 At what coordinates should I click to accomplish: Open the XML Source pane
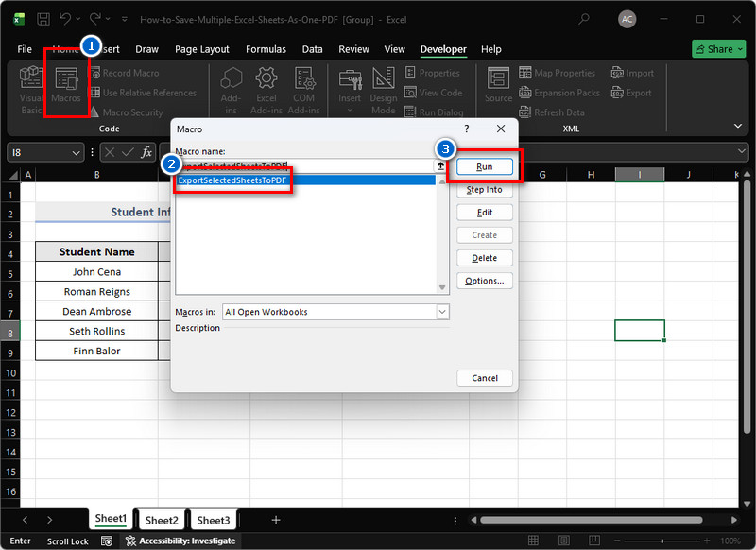(499, 85)
